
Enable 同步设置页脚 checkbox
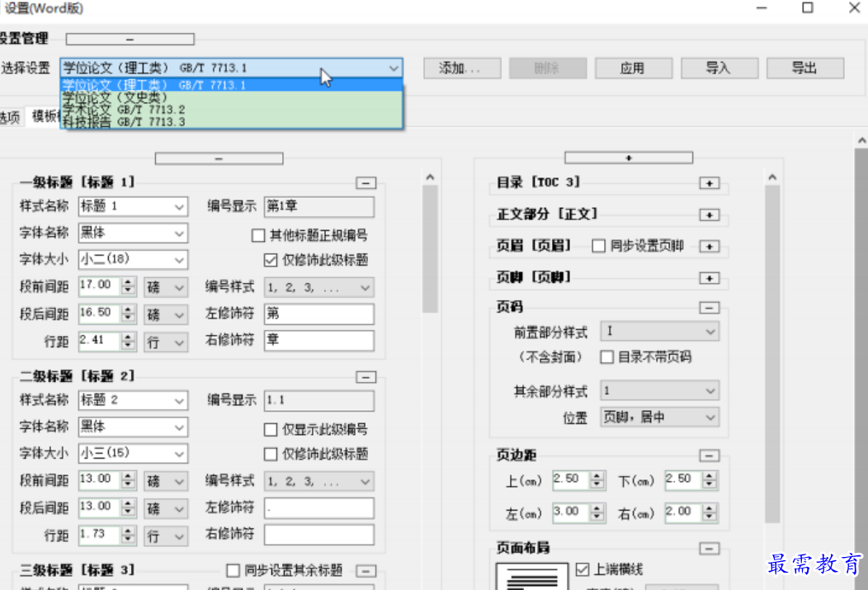point(598,246)
